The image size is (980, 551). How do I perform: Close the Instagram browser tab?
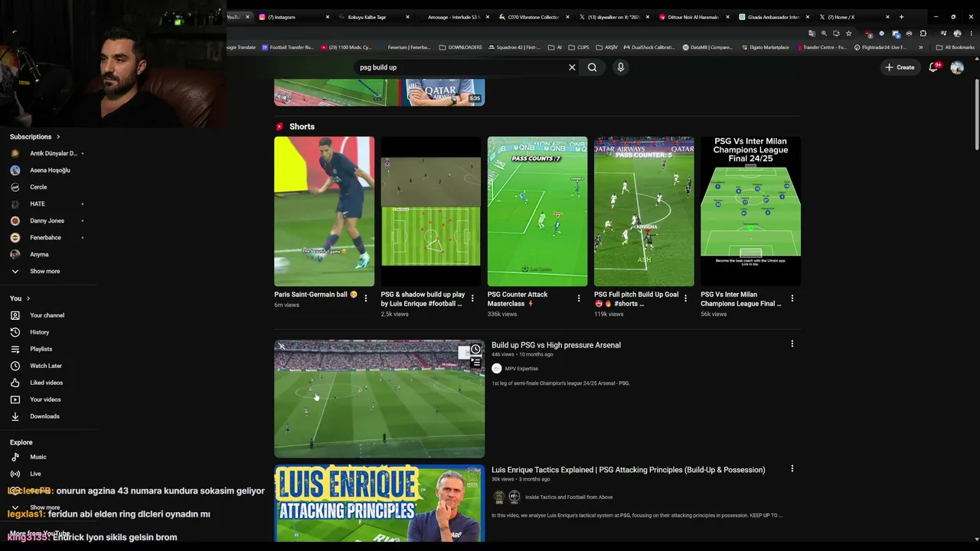(328, 17)
